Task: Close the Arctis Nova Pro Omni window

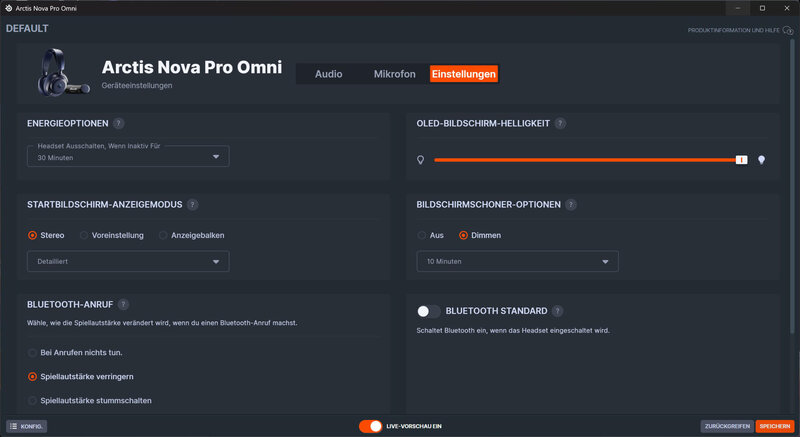Action: click(787, 8)
